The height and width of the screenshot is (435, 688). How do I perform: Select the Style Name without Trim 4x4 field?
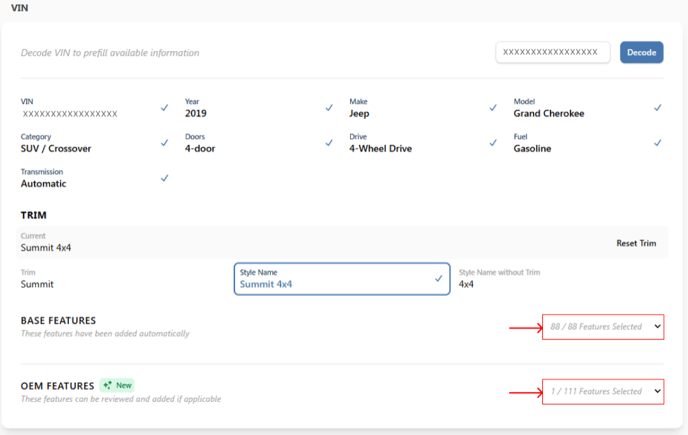(x=561, y=279)
